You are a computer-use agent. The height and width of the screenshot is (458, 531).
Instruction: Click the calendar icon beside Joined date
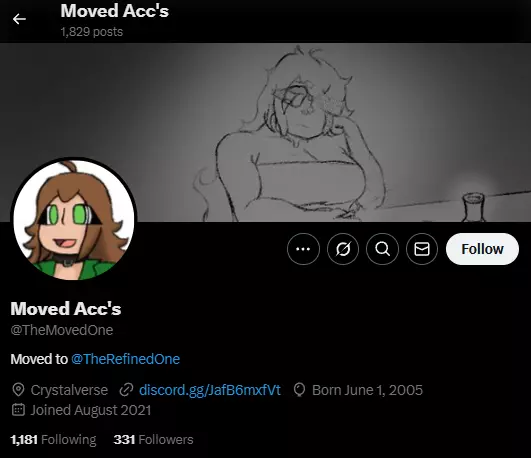pos(18,410)
